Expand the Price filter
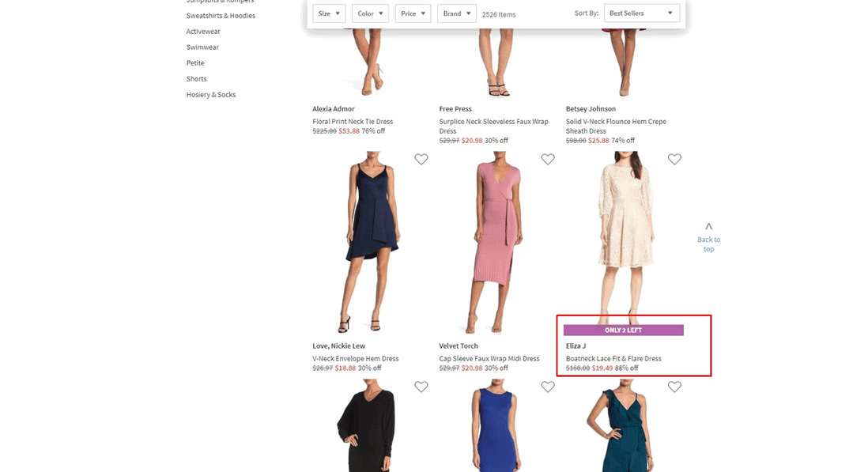Viewport: 868px width, 472px height. click(413, 13)
